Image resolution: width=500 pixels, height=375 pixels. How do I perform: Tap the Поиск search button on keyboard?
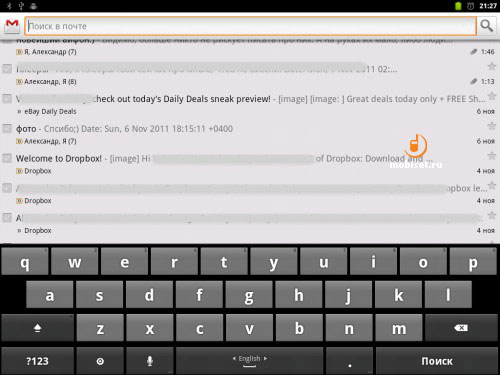point(437,361)
